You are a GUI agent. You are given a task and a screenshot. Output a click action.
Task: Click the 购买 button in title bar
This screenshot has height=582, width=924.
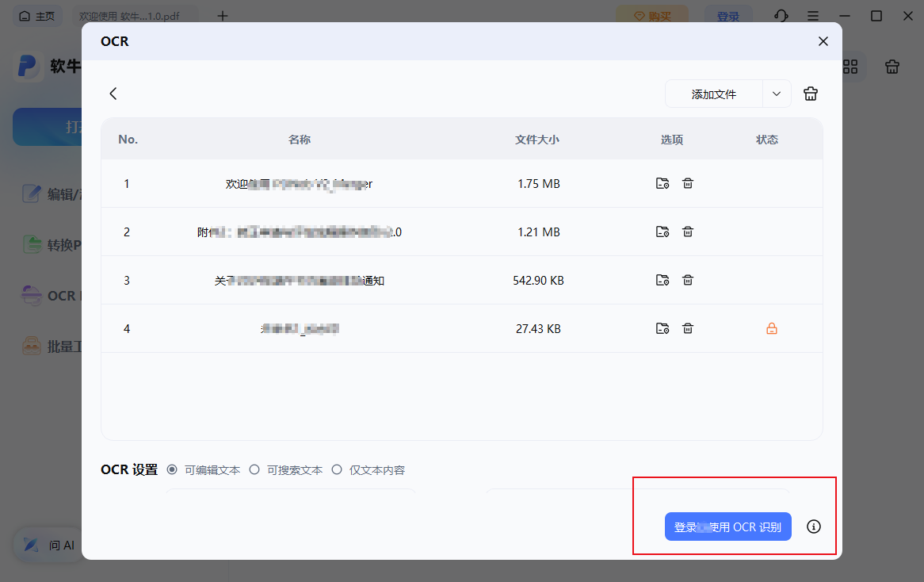pos(652,16)
